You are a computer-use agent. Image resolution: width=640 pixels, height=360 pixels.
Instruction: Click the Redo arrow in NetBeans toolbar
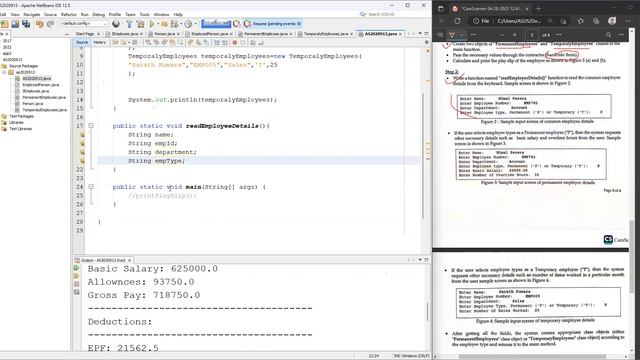point(51,24)
